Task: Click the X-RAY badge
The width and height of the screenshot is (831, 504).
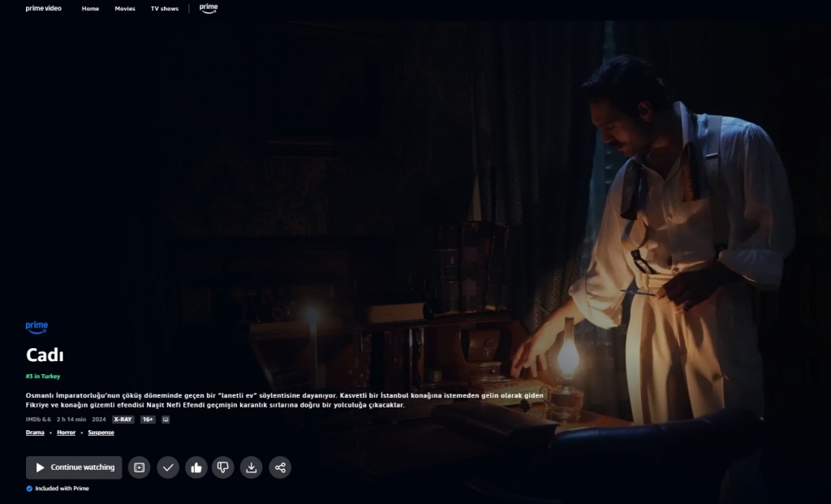Action: pos(123,419)
